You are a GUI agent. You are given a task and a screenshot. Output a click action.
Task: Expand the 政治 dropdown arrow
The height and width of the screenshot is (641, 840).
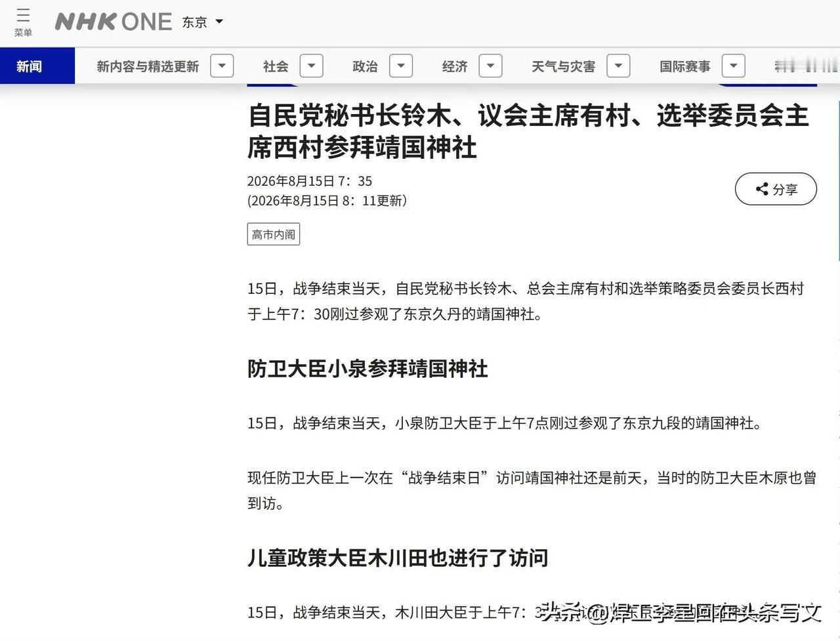(x=401, y=66)
